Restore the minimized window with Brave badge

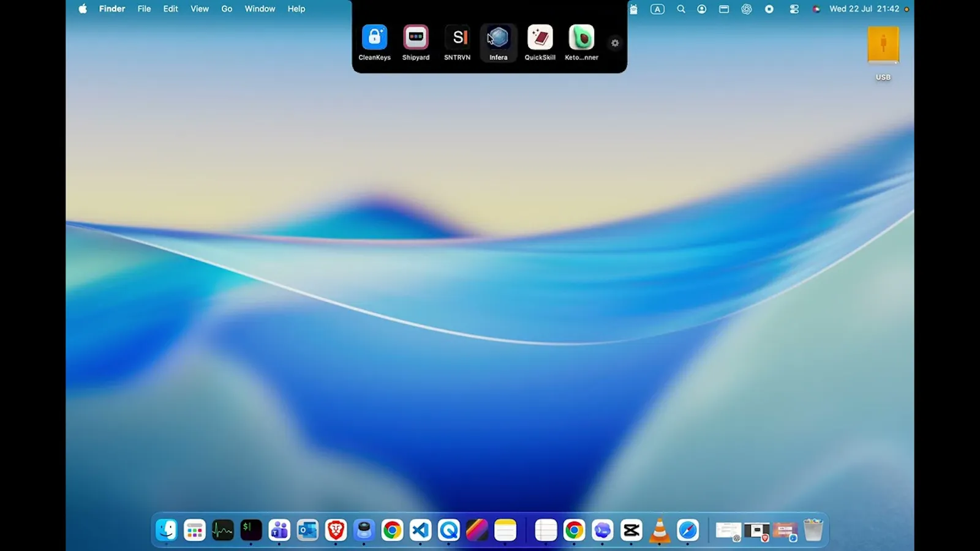[x=757, y=531]
